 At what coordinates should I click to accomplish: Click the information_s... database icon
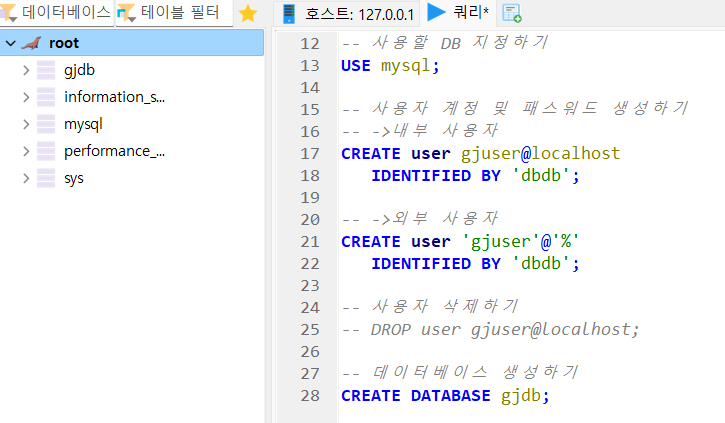(x=46, y=97)
